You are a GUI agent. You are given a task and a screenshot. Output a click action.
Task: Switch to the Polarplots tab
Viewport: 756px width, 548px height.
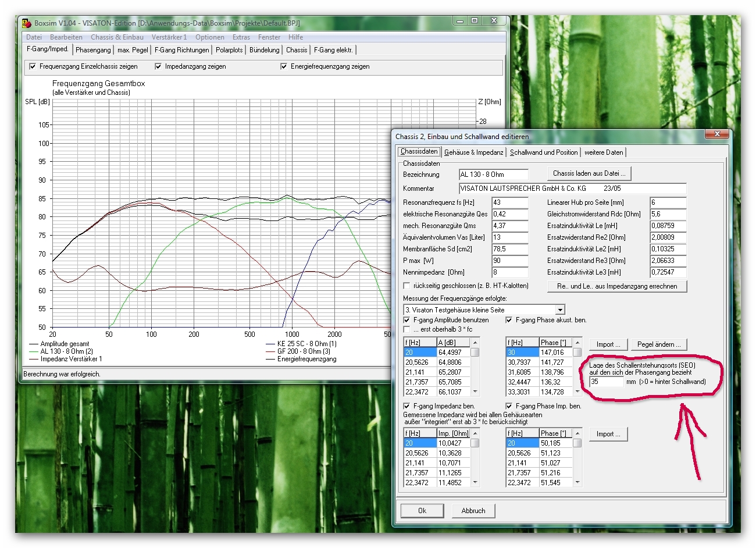point(229,50)
